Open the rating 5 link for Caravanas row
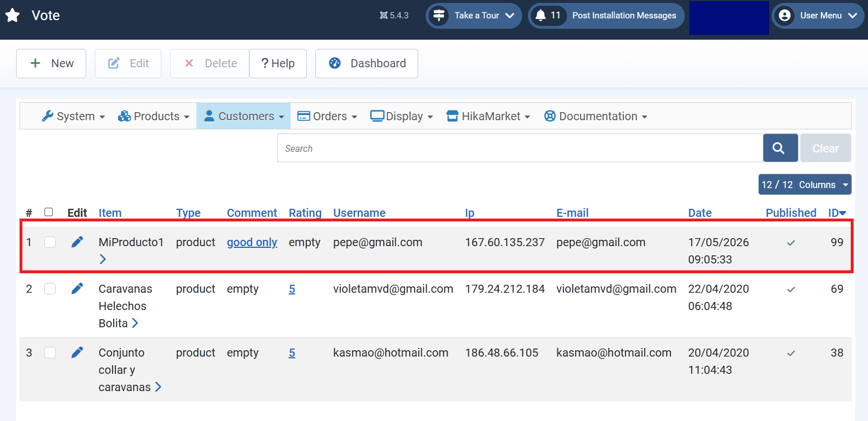868x421 pixels. pyautogui.click(x=292, y=289)
